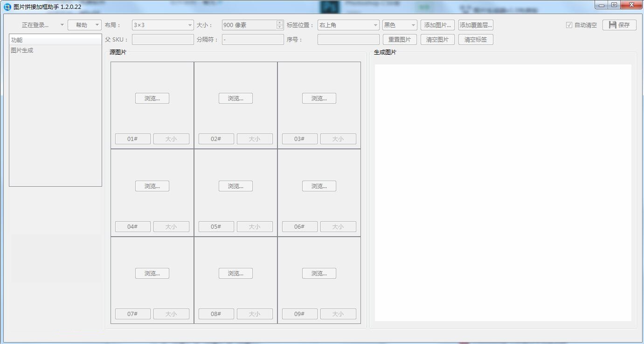
Task: Click the 父 SKU input field
Action: pyautogui.click(x=163, y=40)
